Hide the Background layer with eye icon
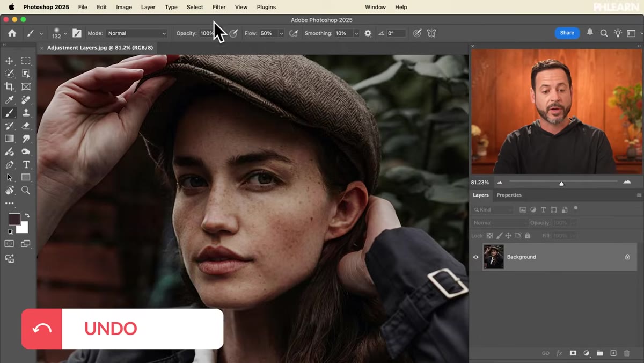The width and height of the screenshot is (644, 363). [x=475, y=257]
